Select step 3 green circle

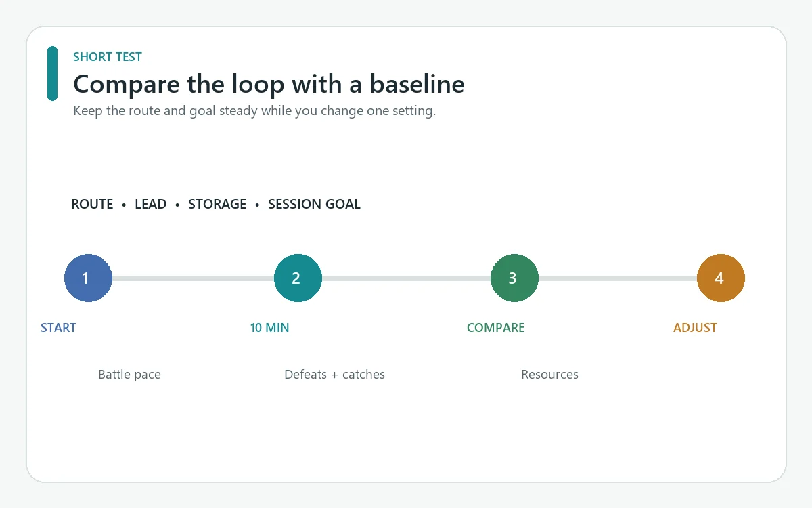point(514,278)
